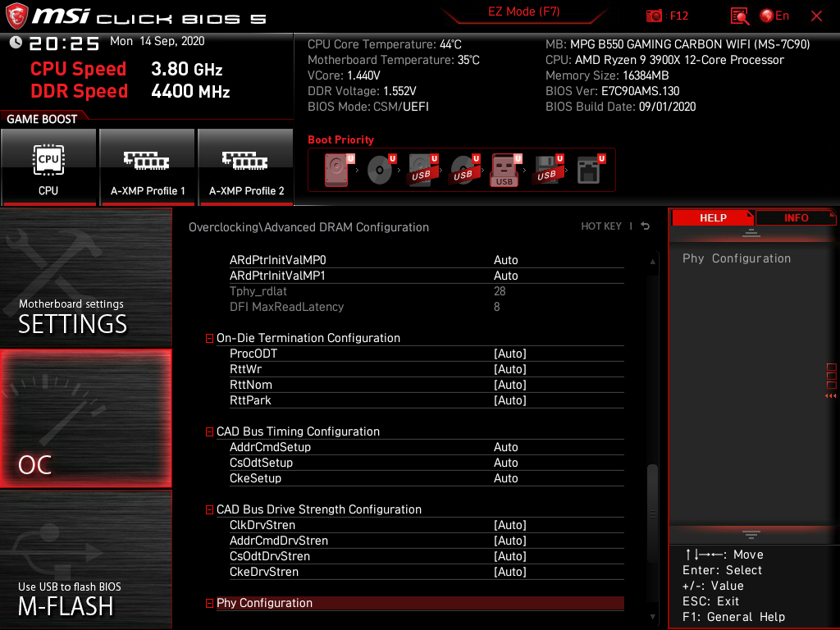Open the SETTINGS motherboard section
The height and width of the screenshot is (630, 840).
click(x=85, y=277)
